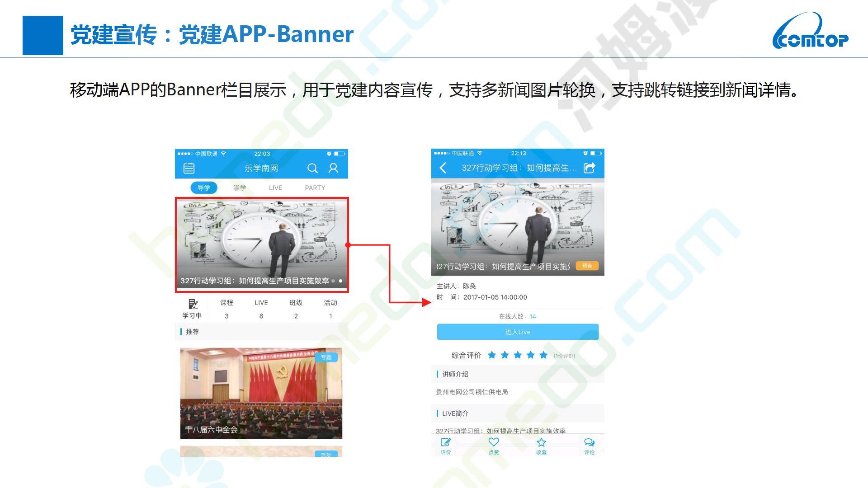The height and width of the screenshot is (488, 868).
Task: Tap the 预告 orange badge
Action: pos(587,266)
